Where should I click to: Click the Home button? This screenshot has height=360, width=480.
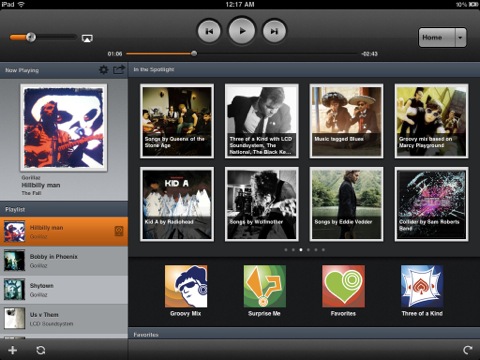point(436,37)
